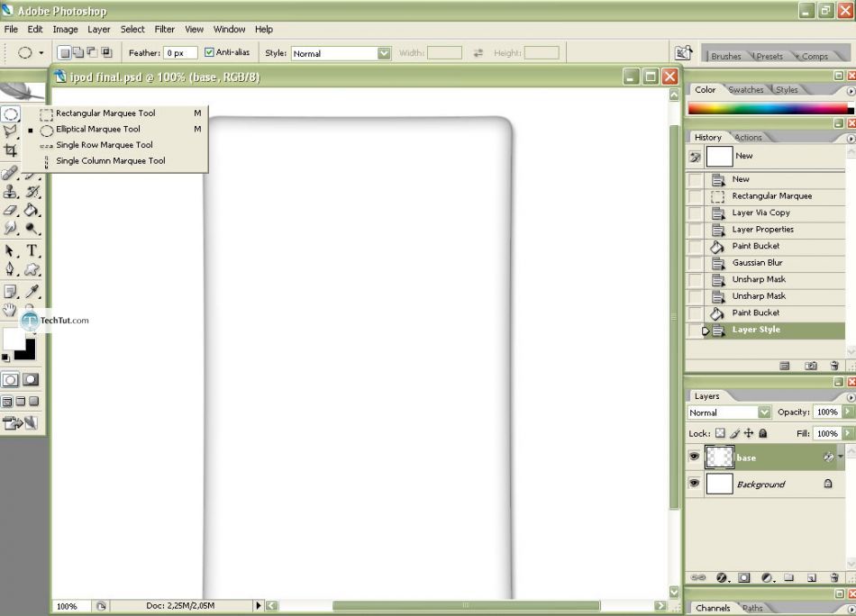Select the Clone Stamp tool
This screenshot has height=616, width=856.
tap(9, 192)
